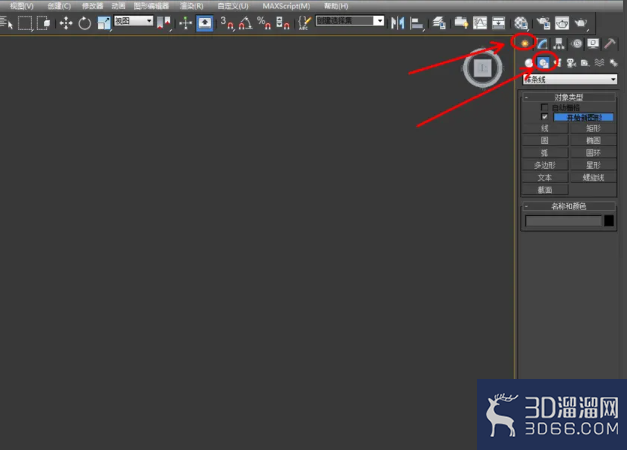Select the Systems category icon

[613, 63]
